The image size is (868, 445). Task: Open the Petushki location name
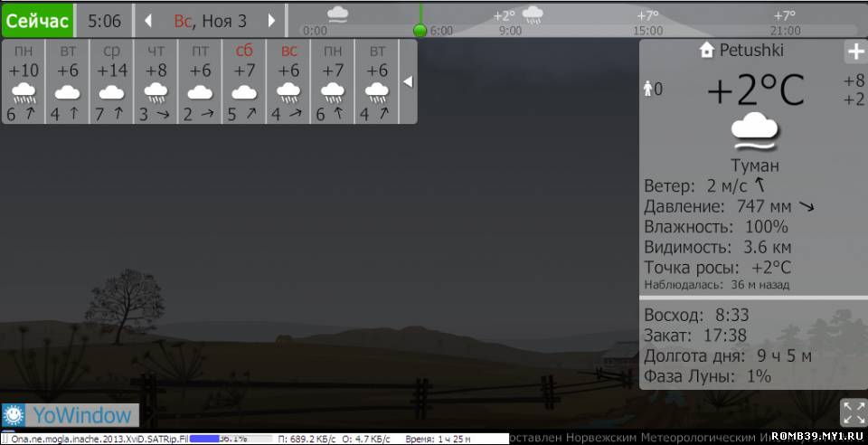point(750,51)
